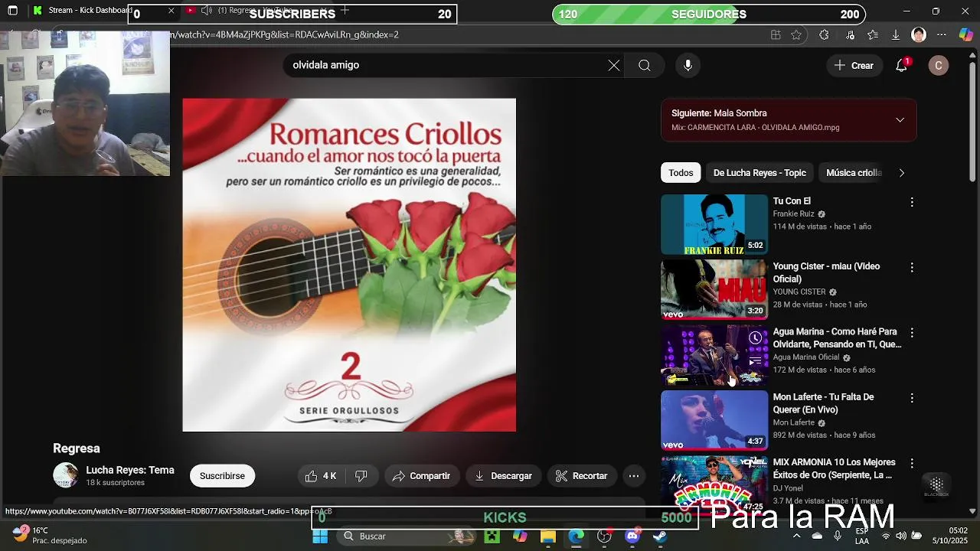
Task: Open Discord from the taskbar
Action: tap(632, 536)
